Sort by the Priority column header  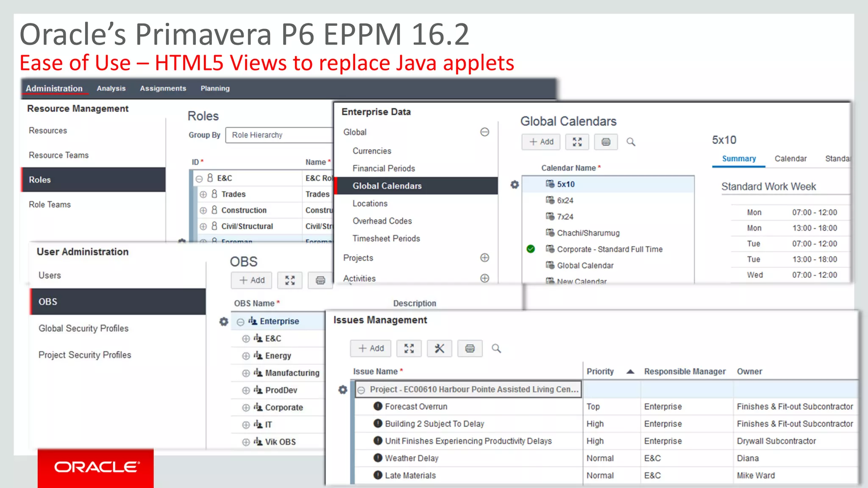pos(600,372)
